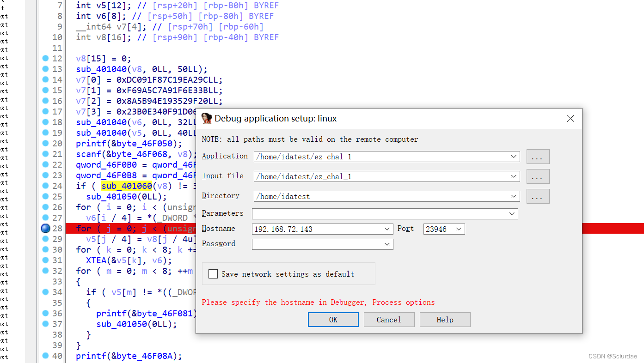Toggle breakpoint dot on line 34

point(45,292)
